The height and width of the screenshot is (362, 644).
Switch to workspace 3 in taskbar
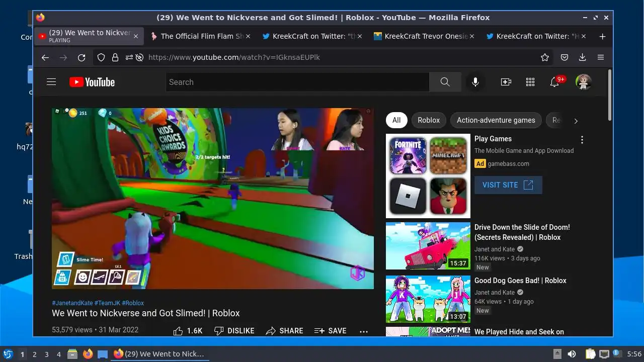(x=47, y=354)
